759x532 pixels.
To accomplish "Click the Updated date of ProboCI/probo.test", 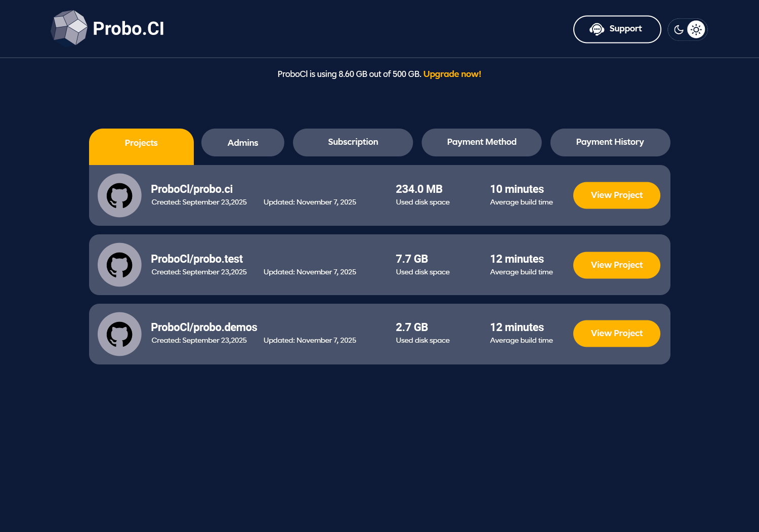I will (310, 272).
